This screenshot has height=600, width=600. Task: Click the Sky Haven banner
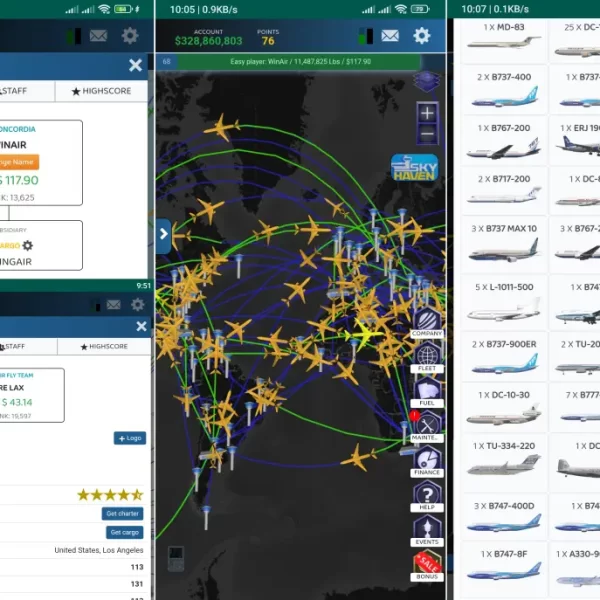pyautogui.click(x=414, y=168)
